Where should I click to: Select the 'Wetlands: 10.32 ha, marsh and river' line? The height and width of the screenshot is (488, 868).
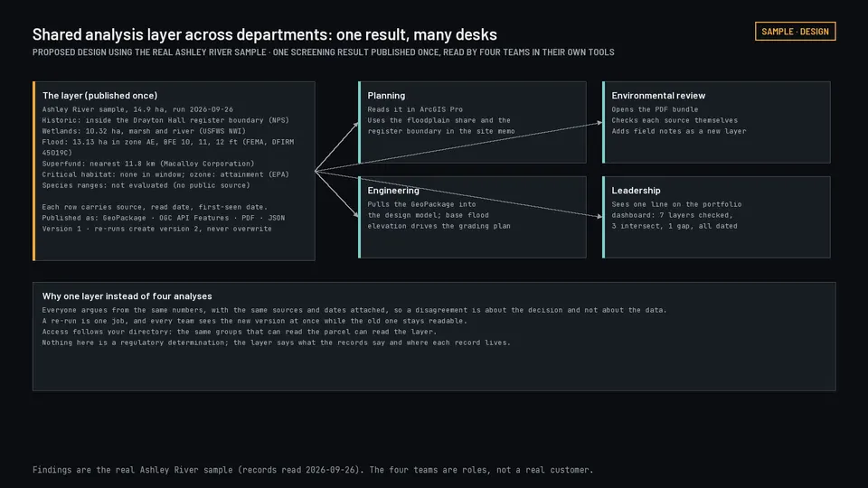tap(144, 131)
